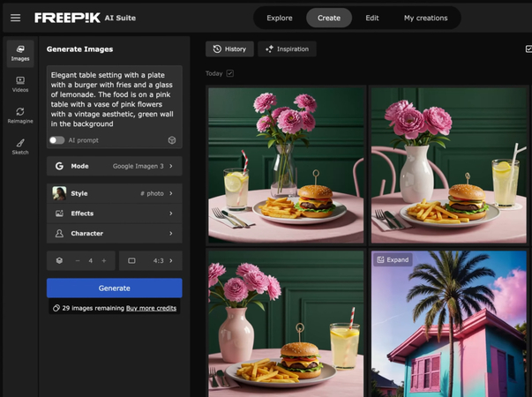
Task: Expand the Mode Google Imagen 3 selector
Action: (115, 166)
